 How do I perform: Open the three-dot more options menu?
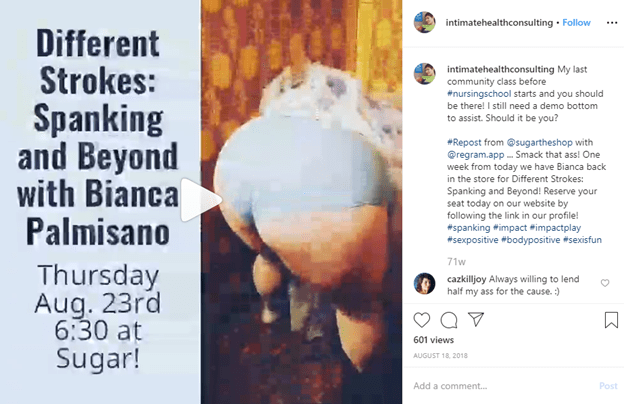(x=612, y=23)
